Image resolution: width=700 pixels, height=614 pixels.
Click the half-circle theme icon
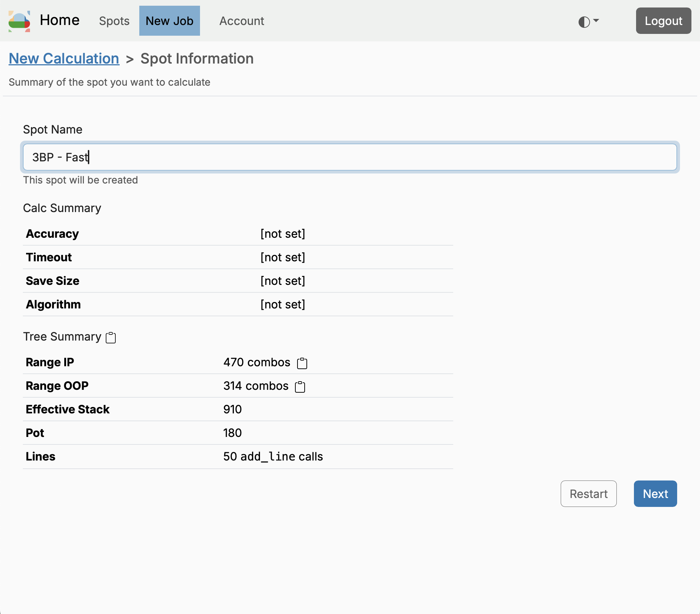click(584, 22)
